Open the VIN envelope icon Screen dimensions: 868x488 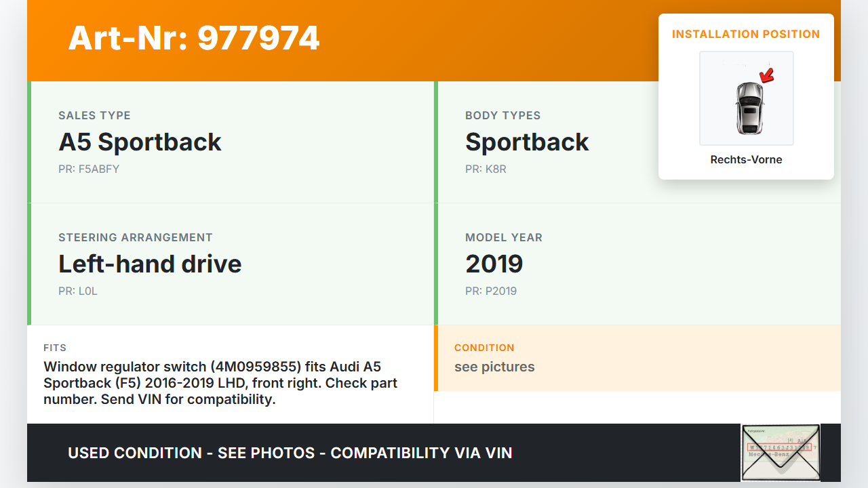(781, 452)
